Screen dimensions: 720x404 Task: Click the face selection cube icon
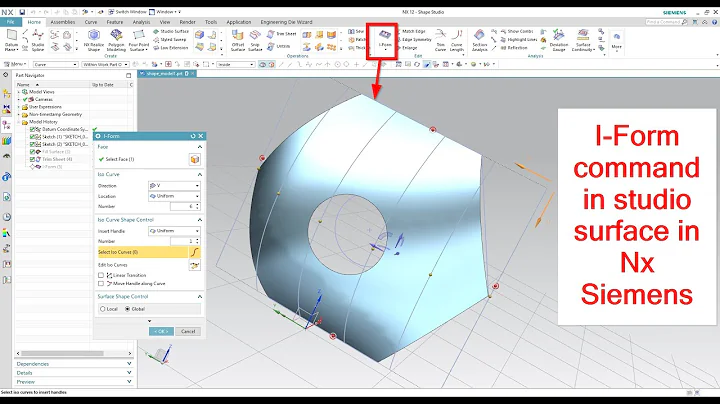195,159
